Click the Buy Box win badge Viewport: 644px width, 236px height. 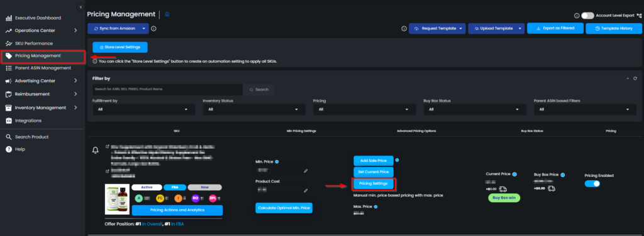[504, 198]
